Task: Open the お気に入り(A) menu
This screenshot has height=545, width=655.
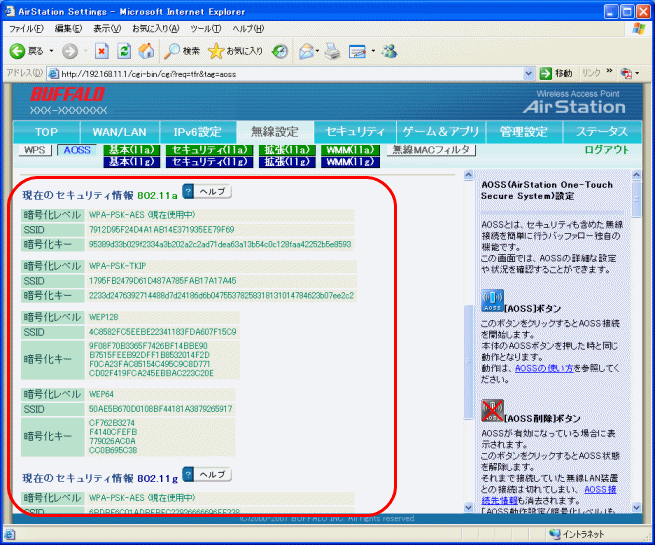Action: (x=155, y=28)
